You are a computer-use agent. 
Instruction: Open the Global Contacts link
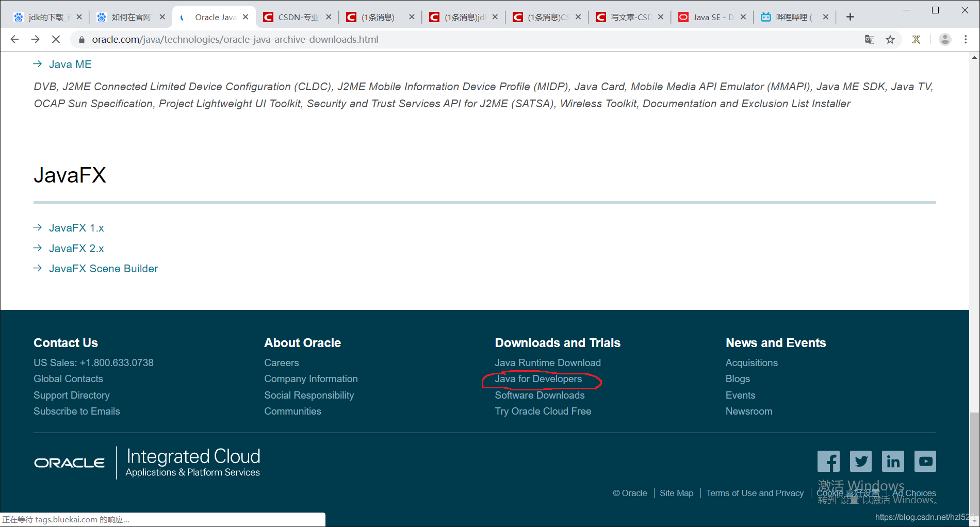(x=68, y=379)
